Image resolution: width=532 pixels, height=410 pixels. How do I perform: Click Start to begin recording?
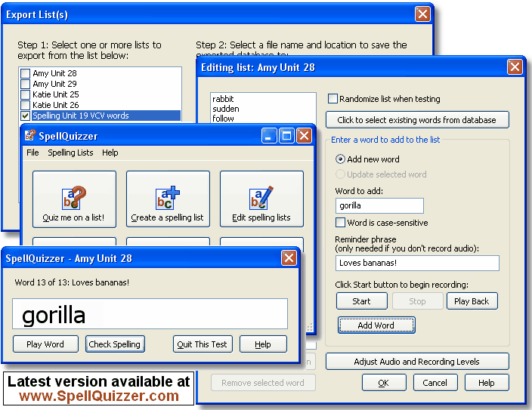362,301
